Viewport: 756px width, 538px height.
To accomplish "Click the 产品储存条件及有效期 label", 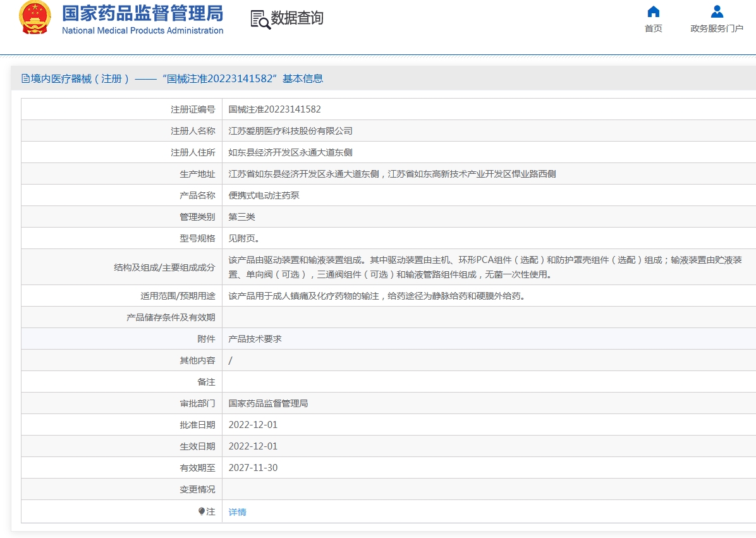I will [x=171, y=317].
